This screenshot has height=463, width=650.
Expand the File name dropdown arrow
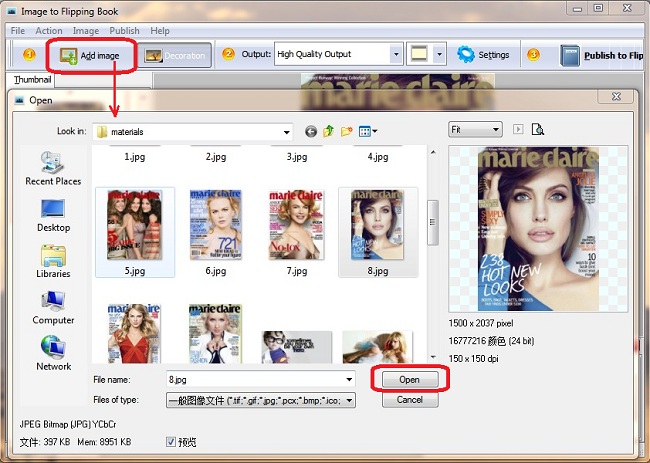click(349, 380)
